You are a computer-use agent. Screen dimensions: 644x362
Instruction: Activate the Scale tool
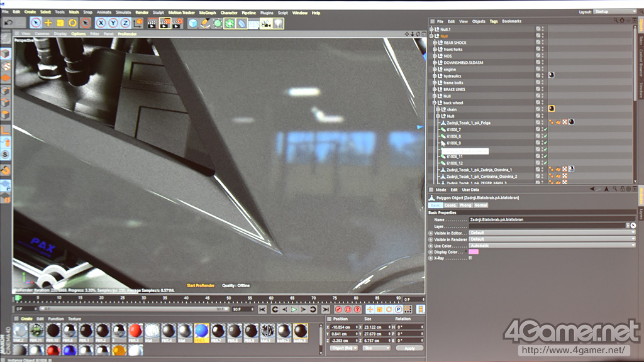coord(60,23)
